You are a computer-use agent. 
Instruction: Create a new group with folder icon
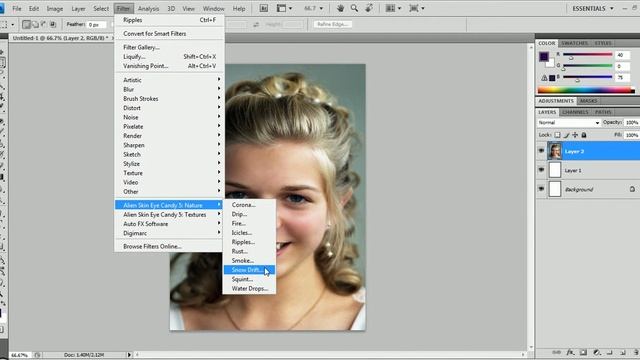(609, 353)
